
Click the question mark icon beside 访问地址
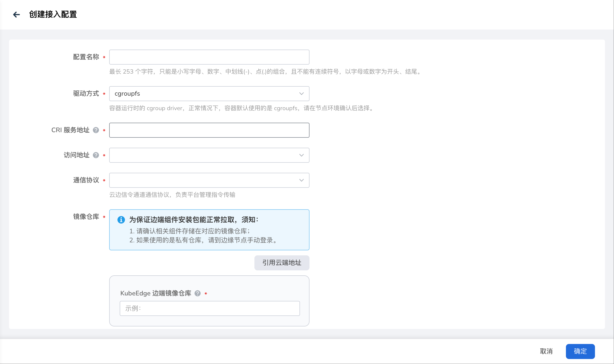pos(96,155)
